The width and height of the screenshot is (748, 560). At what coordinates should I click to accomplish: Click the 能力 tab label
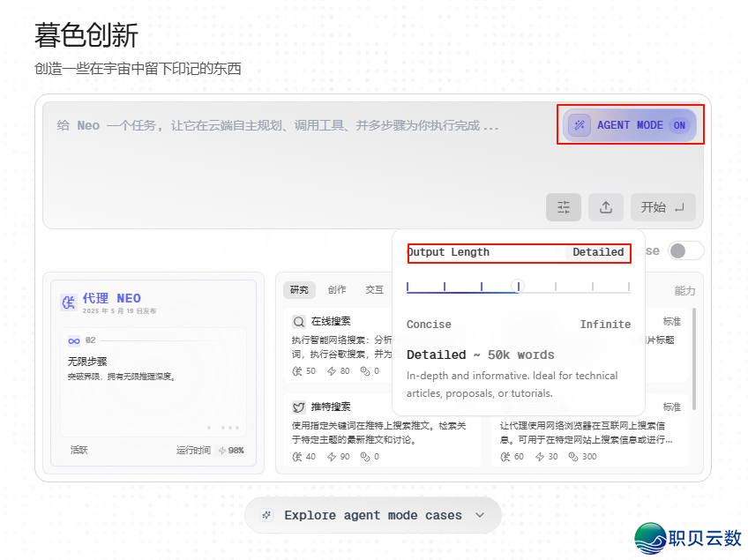click(x=684, y=290)
